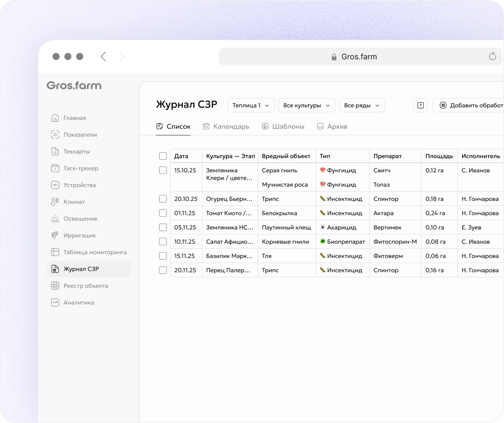The image size is (504, 423).
Task: Click the Паутинный клещ cell
Action: click(286, 227)
